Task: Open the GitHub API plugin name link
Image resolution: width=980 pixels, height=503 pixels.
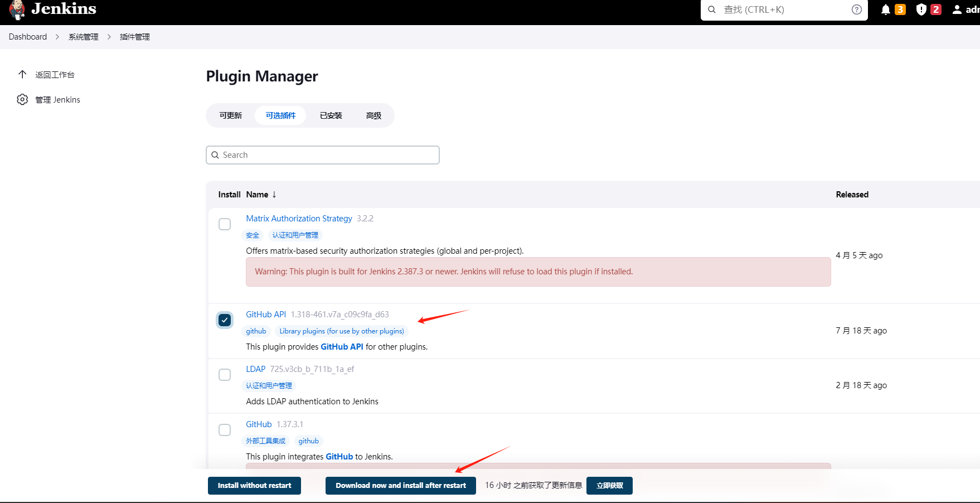Action: pyautogui.click(x=266, y=315)
